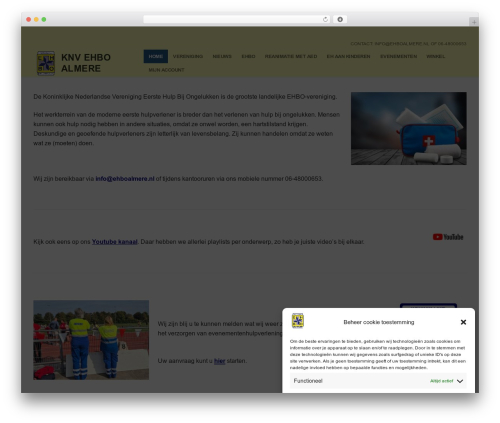Open Mijn Account menu item
This screenshot has width=500, height=423.
pyautogui.click(x=166, y=70)
